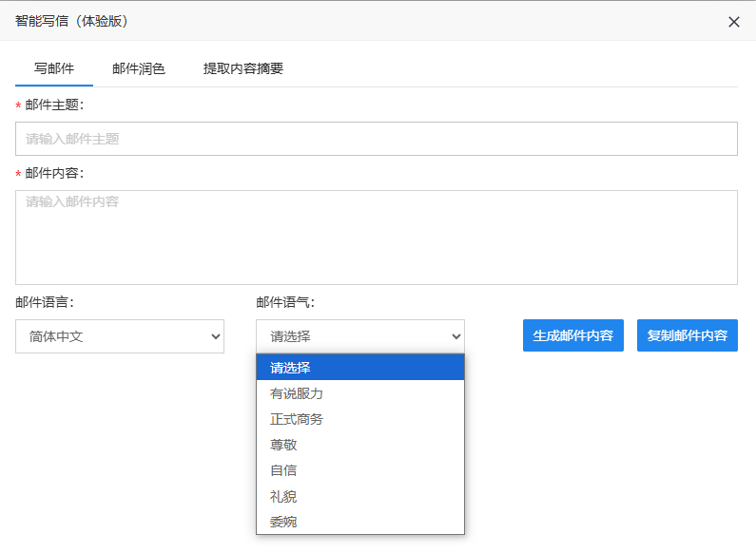Click the 邮件内容 field label

54,174
